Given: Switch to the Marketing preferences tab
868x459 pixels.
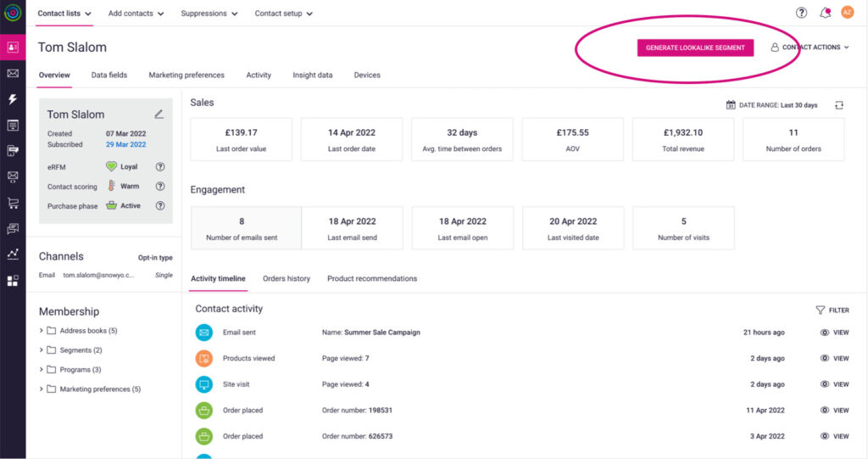Looking at the screenshot, I should click(186, 76).
